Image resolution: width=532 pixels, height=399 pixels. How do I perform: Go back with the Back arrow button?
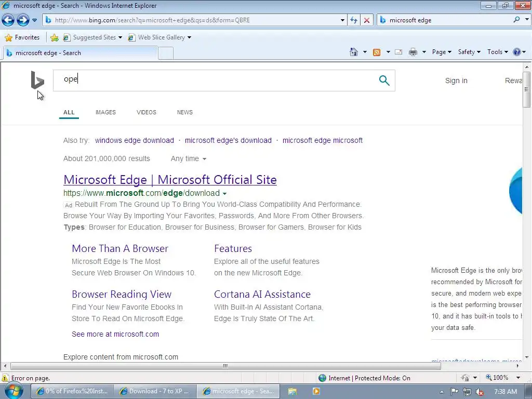coord(8,20)
